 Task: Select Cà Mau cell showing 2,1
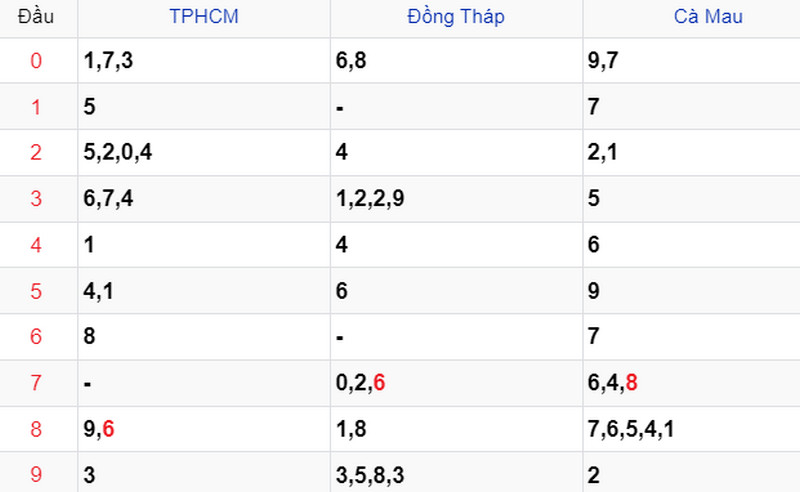692,152
